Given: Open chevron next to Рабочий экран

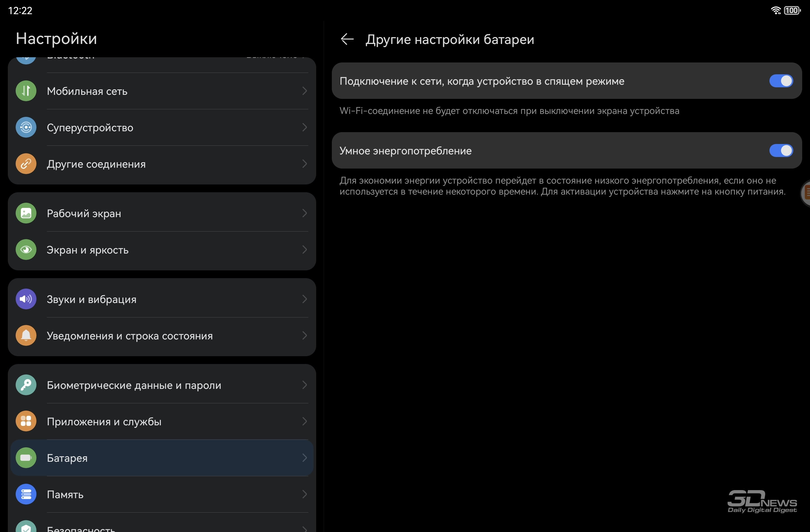Looking at the screenshot, I should [305, 213].
